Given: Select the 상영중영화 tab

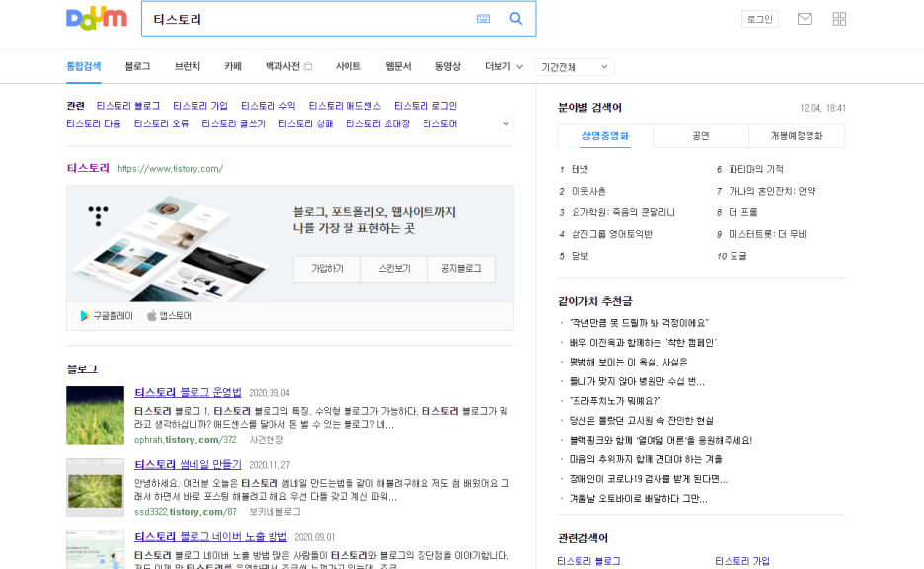Looking at the screenshot, I should click(605, 136).
